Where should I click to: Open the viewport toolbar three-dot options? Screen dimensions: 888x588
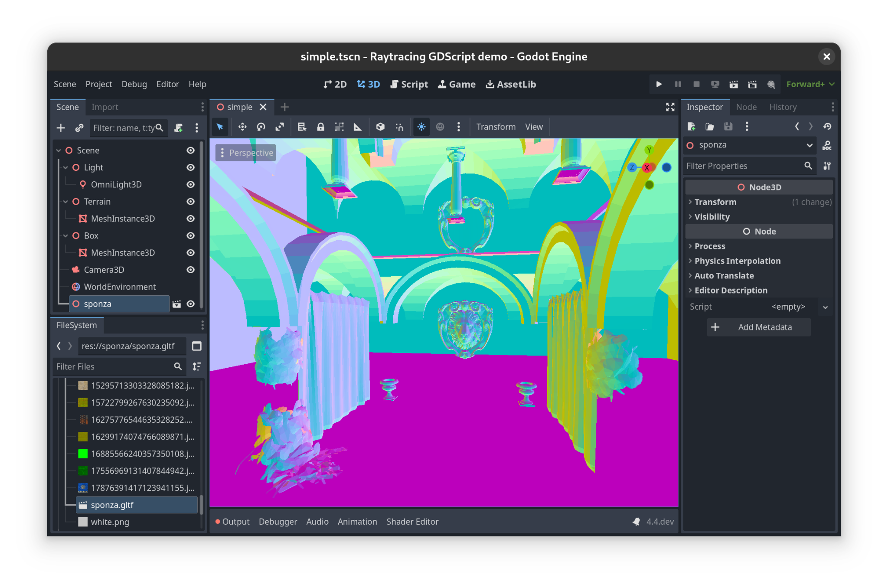459,127
